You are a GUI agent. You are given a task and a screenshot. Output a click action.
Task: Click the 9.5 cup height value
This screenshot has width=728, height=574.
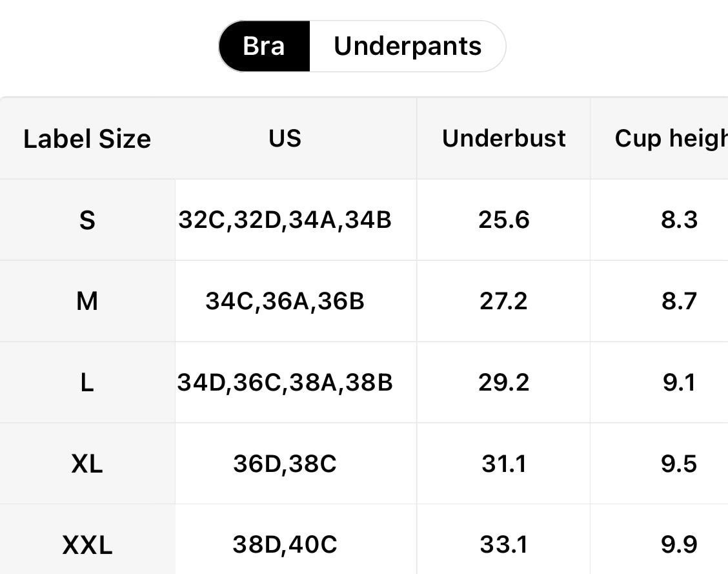679,464
